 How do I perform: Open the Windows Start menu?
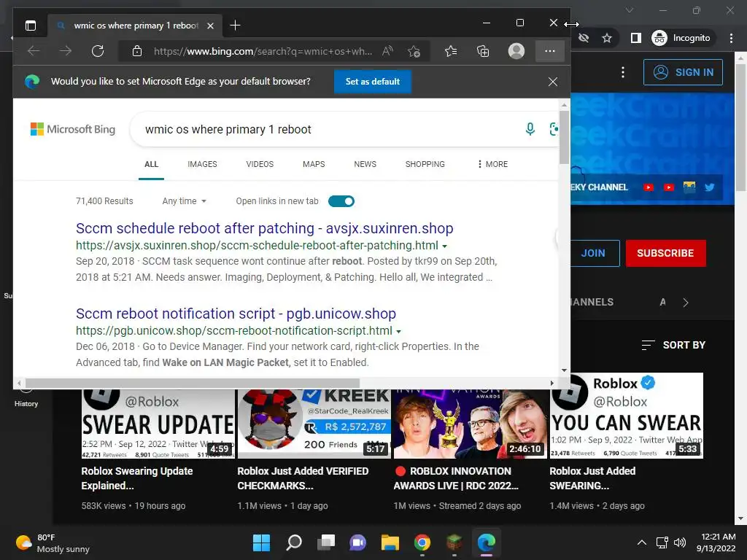pos(261,542)
